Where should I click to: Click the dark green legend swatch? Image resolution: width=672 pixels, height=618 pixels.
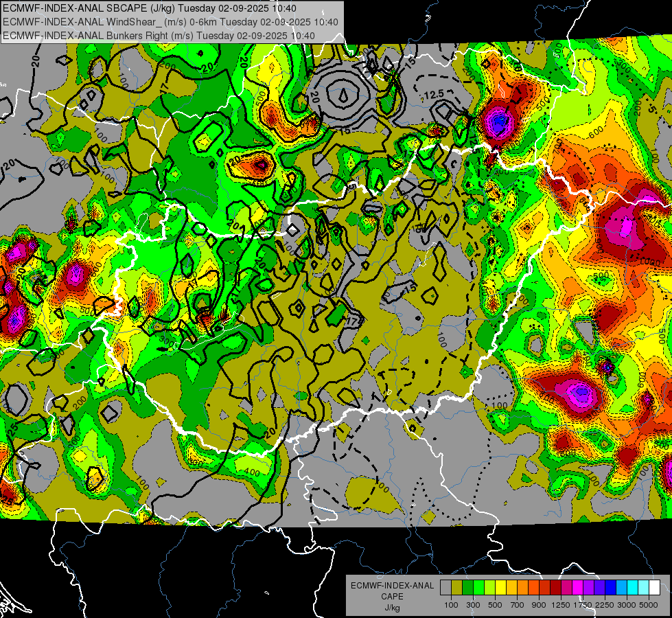point(467,588)
